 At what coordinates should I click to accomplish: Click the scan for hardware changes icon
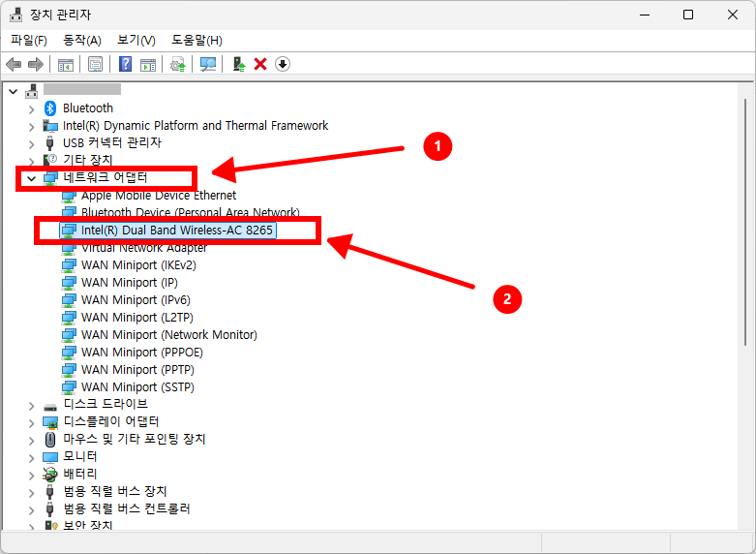pyautogui.click(x=207, y=64)
